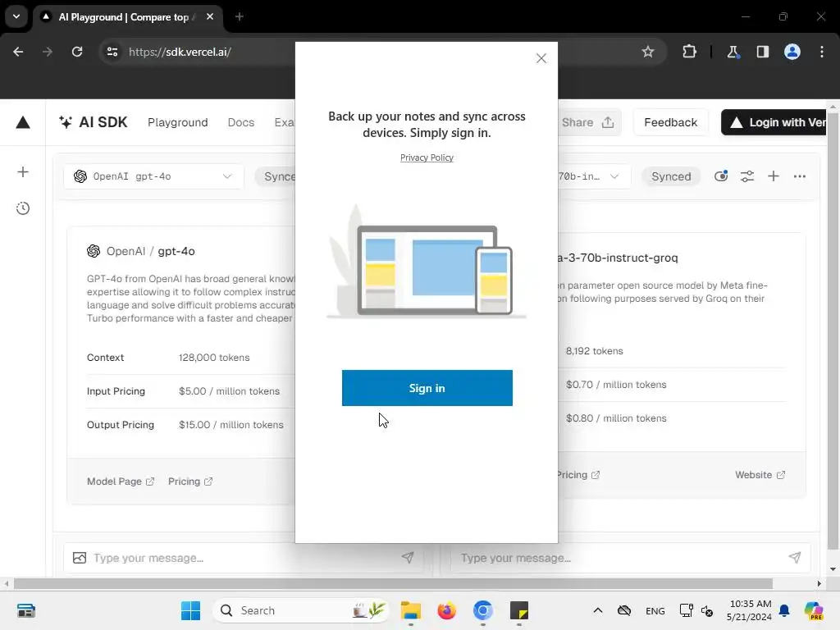Open the Pricing link on Llama card
This screenshot has height=630, width=840.
tap(578, 475)
